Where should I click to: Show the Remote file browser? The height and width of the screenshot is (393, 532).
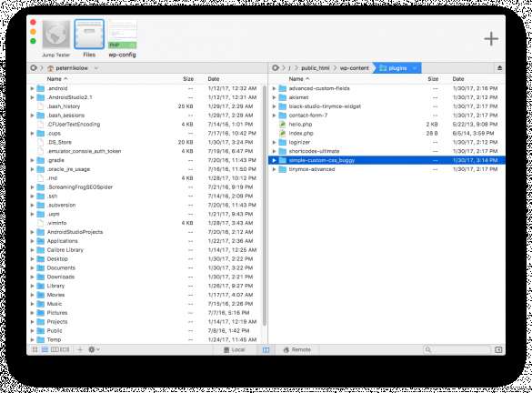coord(297,349)
